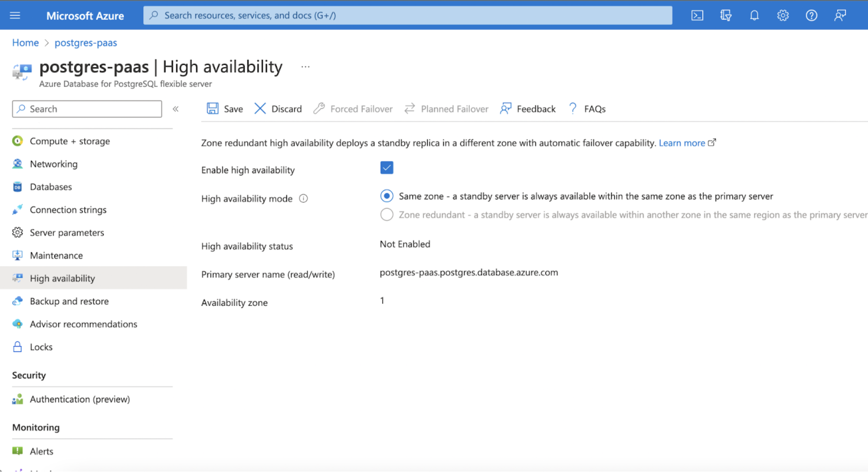868x473 pixels.
Task: Click the Not Enabled status text
Action: coord(405,244)
